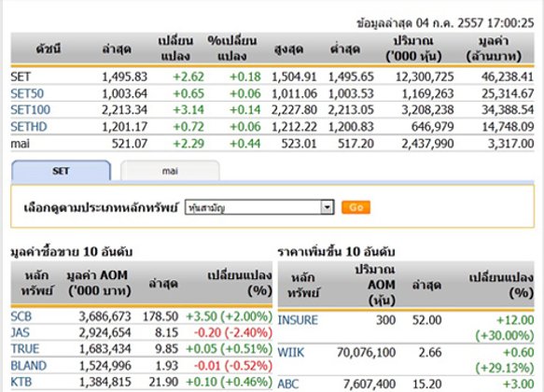544x392 pixels.
Task: Select mai trading value 3,317.00
Action: point(510,144)
